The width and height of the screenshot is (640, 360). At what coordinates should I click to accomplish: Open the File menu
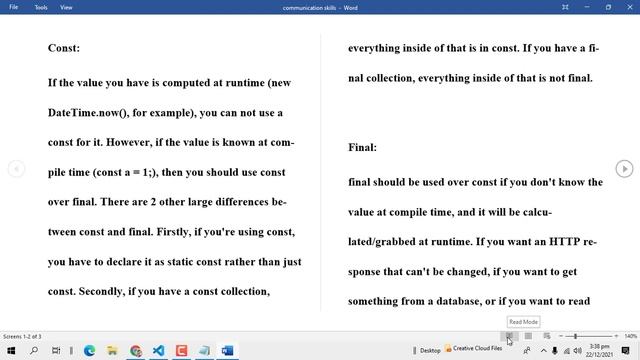(x=13, y=7)
